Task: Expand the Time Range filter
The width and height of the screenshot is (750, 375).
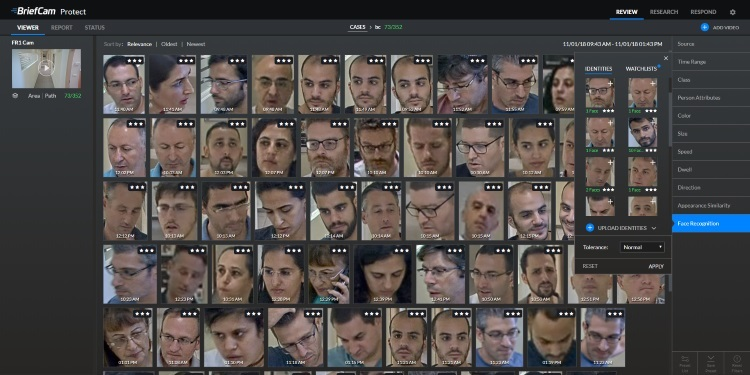Action: tap(711, 62)
